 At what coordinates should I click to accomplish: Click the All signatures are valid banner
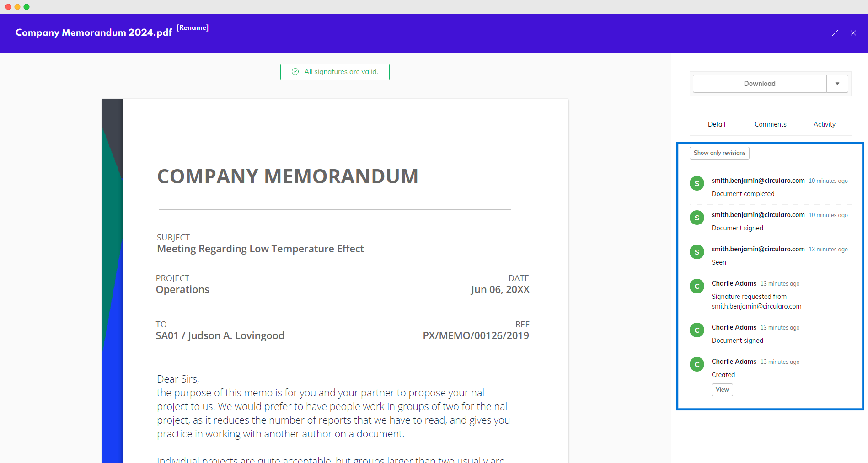click(x=341, y=72)
